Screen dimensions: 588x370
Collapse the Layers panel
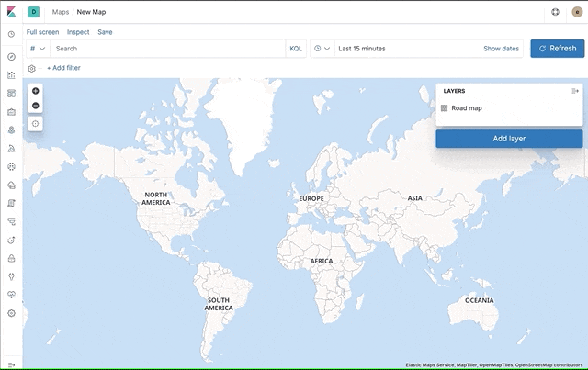click(x=575, y=91)
